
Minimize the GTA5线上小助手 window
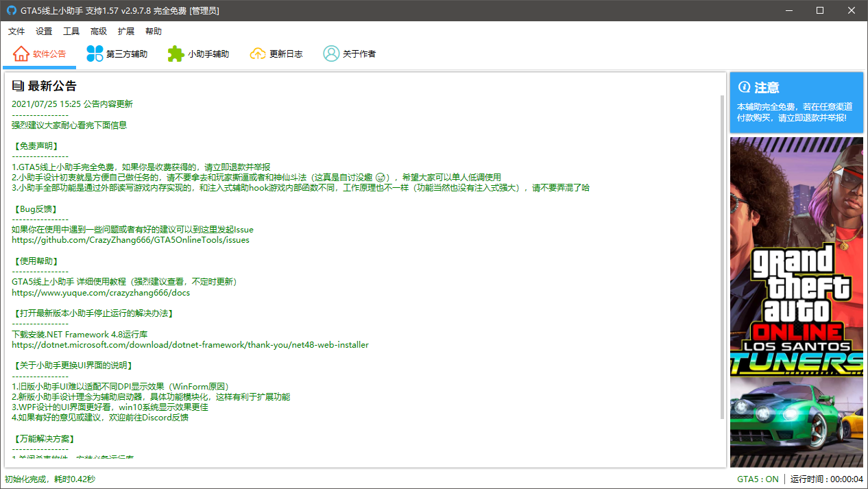pyautogui.click(x=788, y=11)
